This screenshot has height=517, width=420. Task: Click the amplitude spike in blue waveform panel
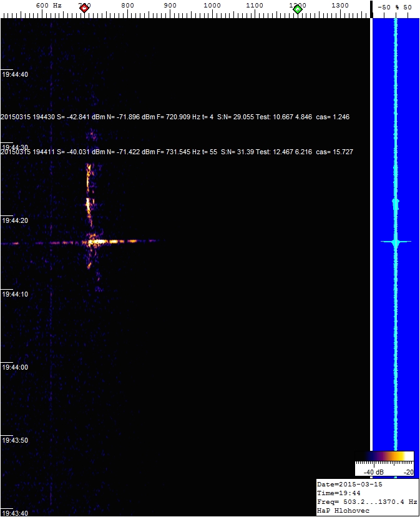pyautogui.click(x=395, y=242)
